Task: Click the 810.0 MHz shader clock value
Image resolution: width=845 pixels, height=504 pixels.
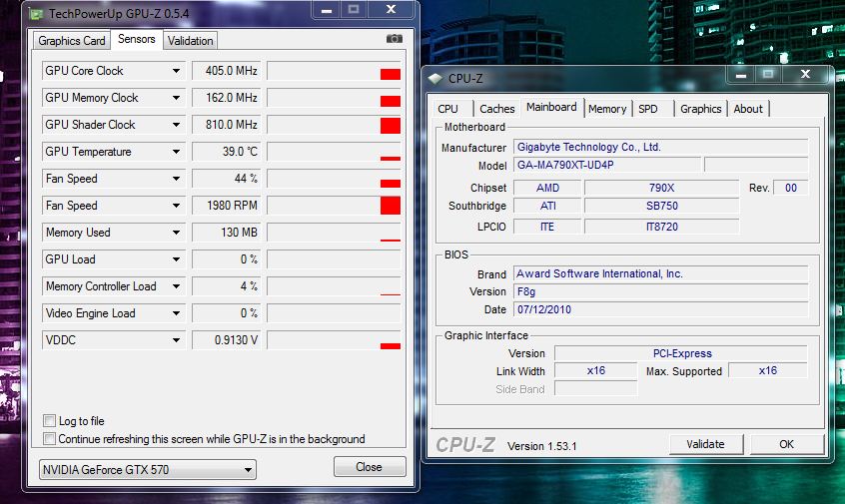Action: tap(227, 125)
